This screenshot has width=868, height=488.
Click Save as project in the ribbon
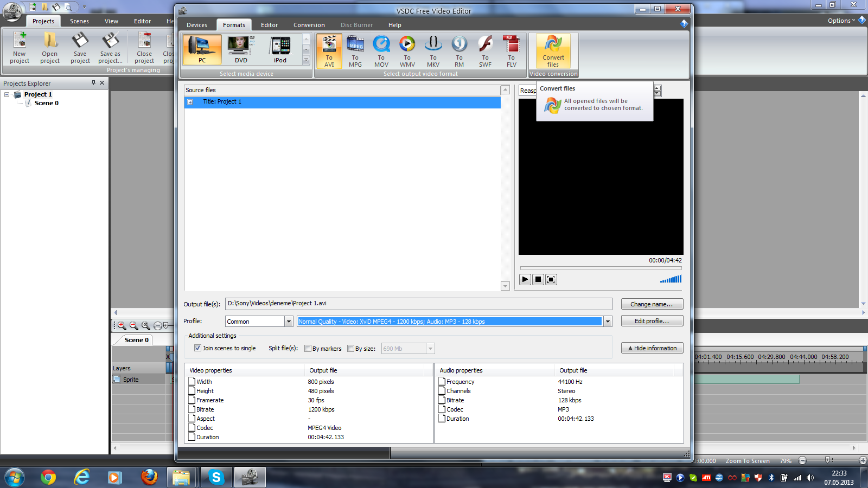111,48
